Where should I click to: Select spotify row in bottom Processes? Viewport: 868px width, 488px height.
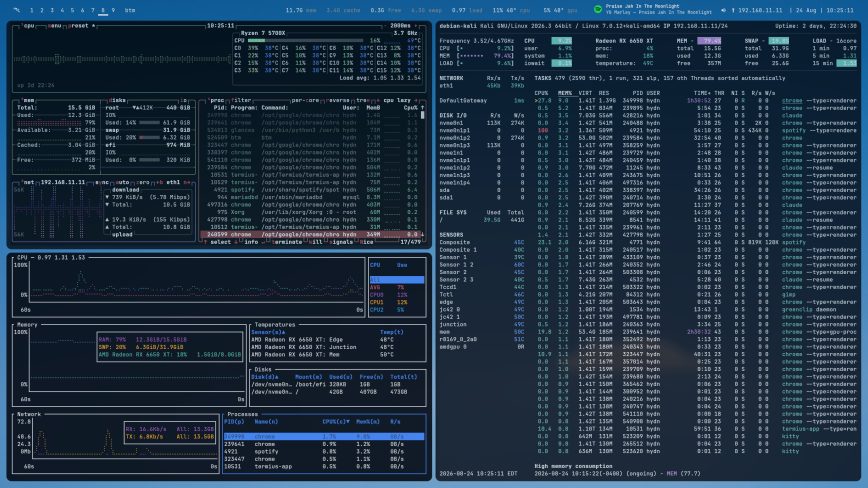click(324, 451)
